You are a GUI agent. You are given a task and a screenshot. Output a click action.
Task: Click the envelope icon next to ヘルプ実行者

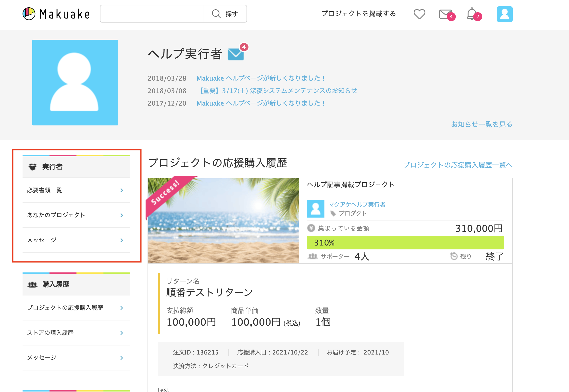[235, 54]
